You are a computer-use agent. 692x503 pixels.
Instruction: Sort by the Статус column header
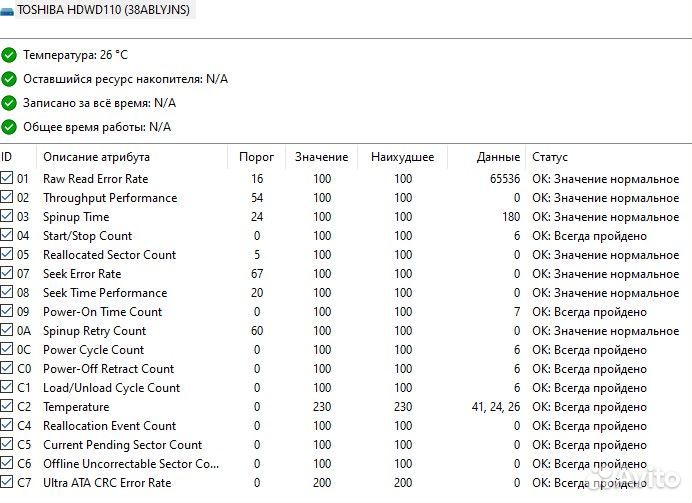coord(550,157)
